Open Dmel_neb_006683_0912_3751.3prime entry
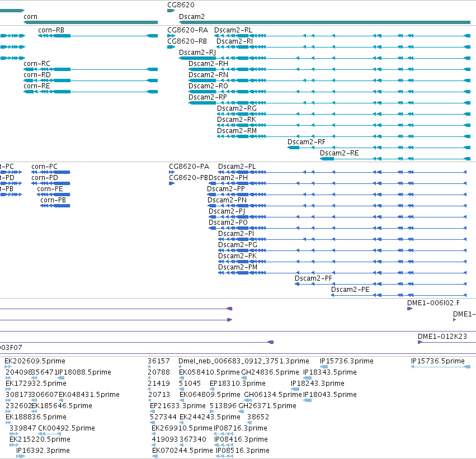This screenshot has height=459, width=476. pyautogui.click(x=243, y=362)
